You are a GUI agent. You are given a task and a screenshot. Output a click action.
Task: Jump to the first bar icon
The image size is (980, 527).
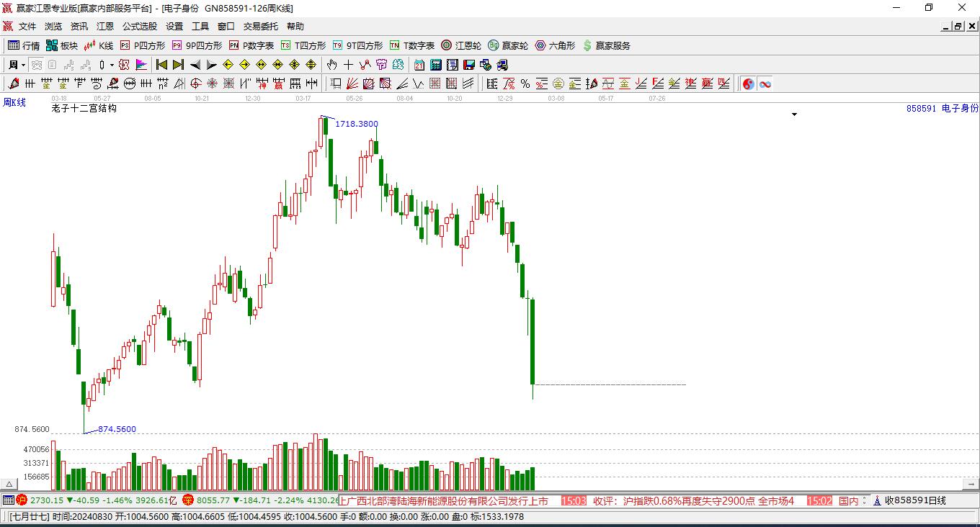click(x=161, y=65)
